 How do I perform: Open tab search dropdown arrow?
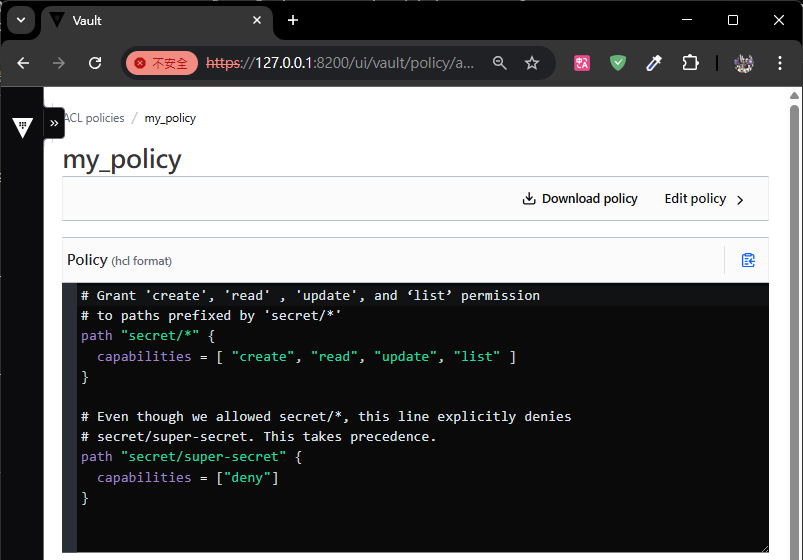click(19, 20)
